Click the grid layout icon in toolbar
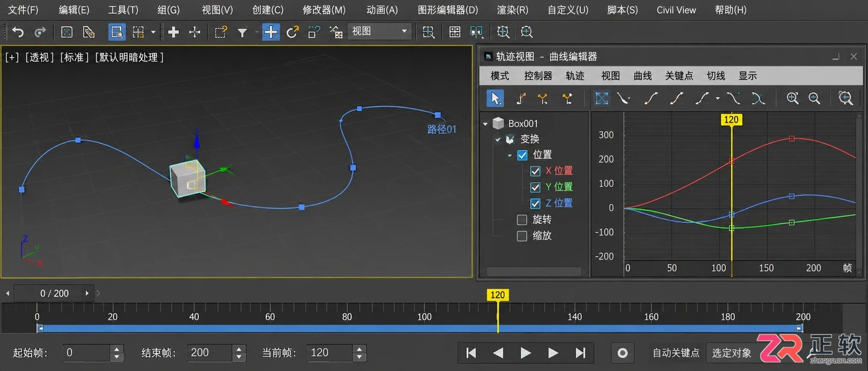Screen dimensions: 868x371 pos(455,32)
